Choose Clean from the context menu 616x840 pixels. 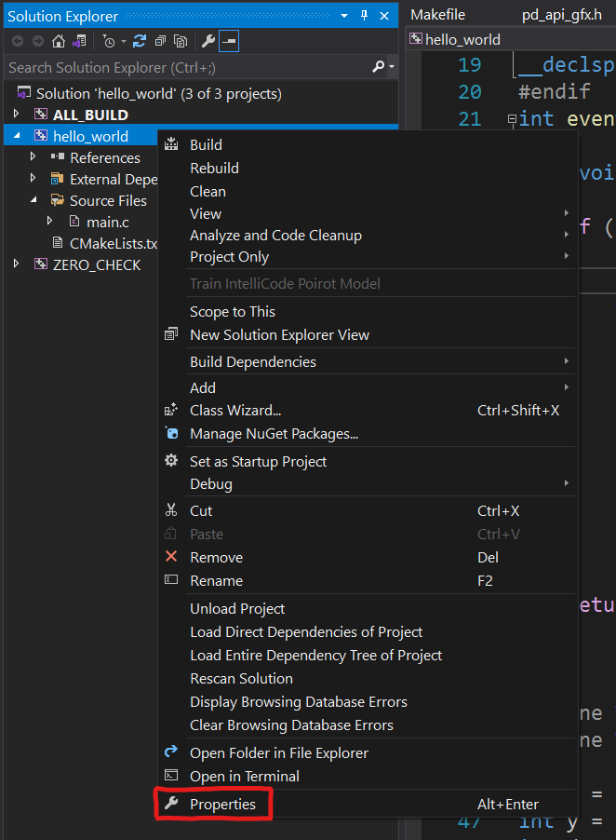click(x=368, y=191)
